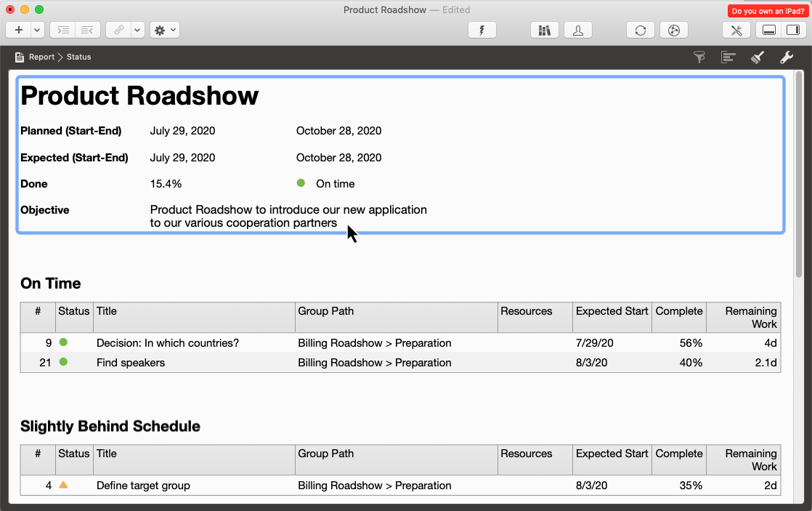The width and height of the screenshot is (812, 511).
Task: Open the dropdown arrow beside the plus button
Action: (37, 30)
